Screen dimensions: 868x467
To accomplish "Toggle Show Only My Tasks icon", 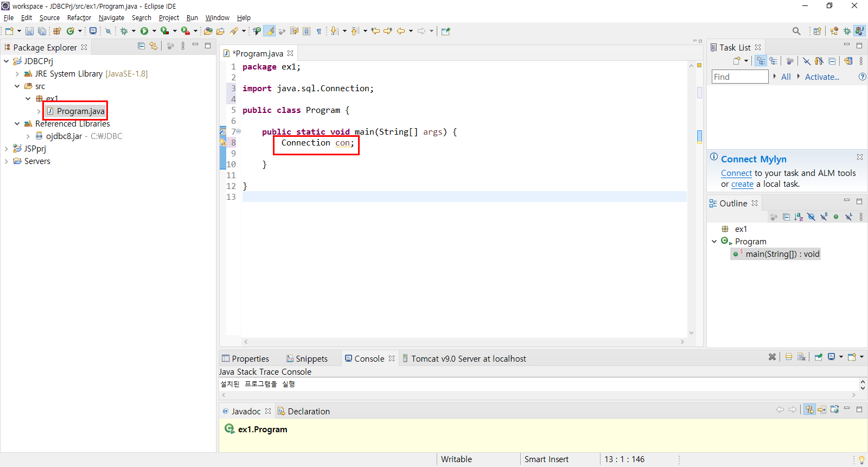I will 819,61.
